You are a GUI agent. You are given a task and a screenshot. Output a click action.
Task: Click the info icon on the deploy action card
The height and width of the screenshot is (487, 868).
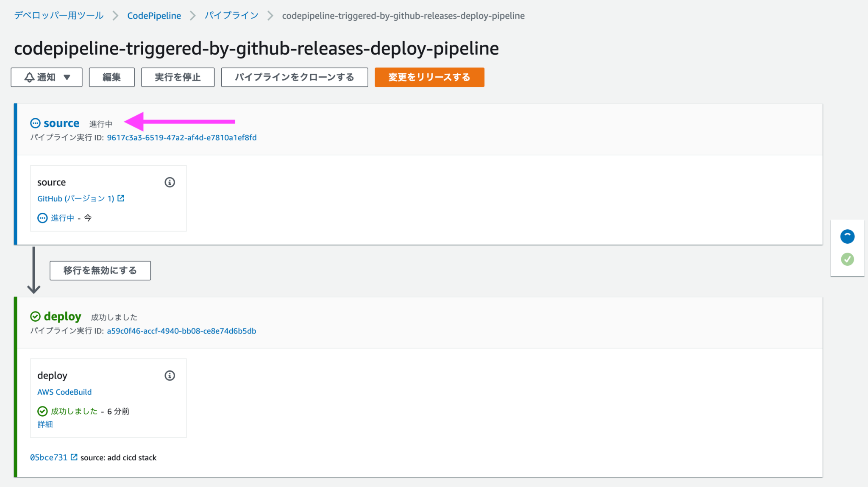pyautogui.click(x=169, y=375)
